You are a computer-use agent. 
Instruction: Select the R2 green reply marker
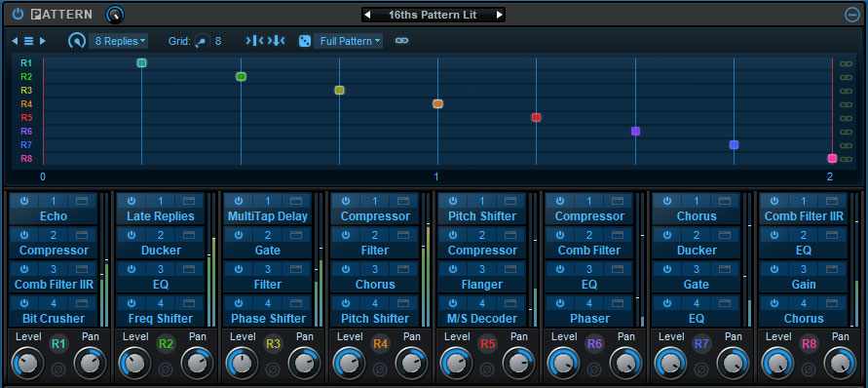[241, 76]
